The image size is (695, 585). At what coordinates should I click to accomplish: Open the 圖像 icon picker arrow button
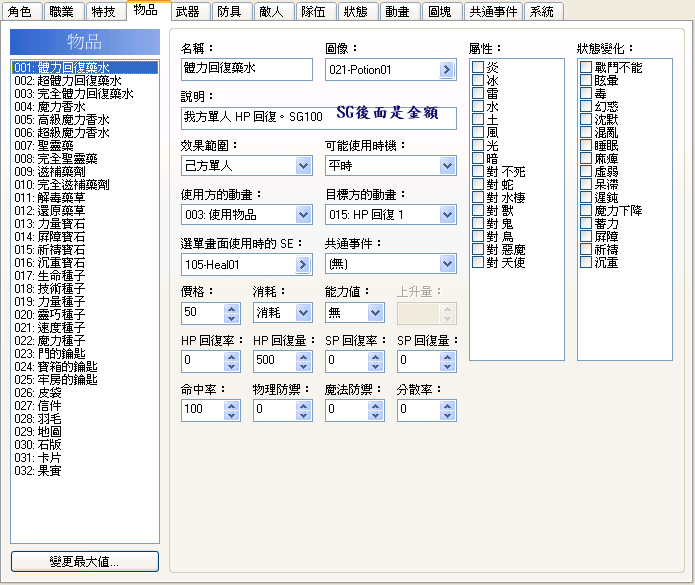click(447, 70)
